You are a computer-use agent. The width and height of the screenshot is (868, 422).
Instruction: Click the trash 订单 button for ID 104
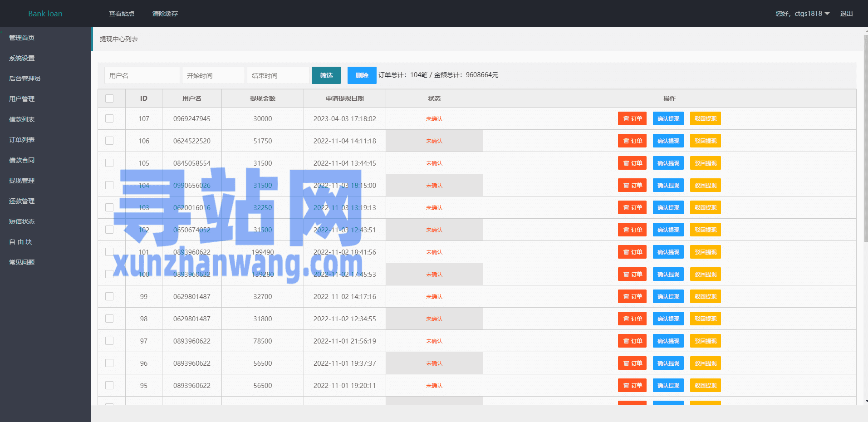(x=632, y=186)
